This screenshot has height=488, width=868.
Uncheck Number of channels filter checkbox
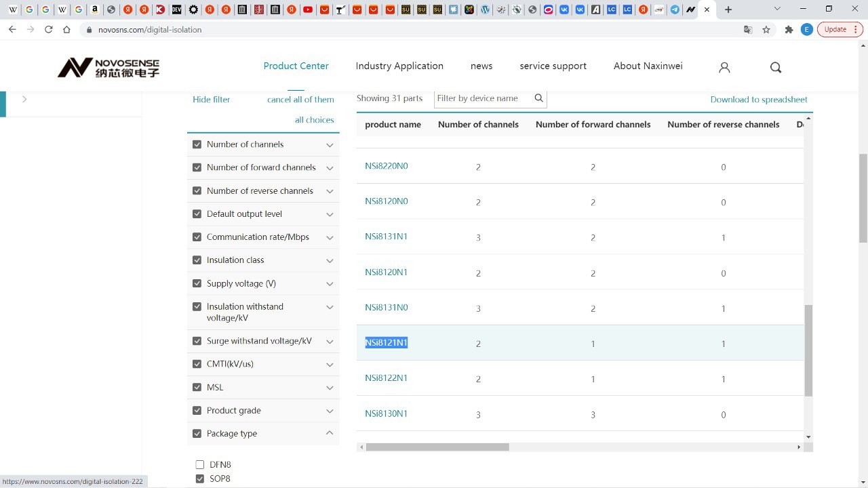coord(197,144)
